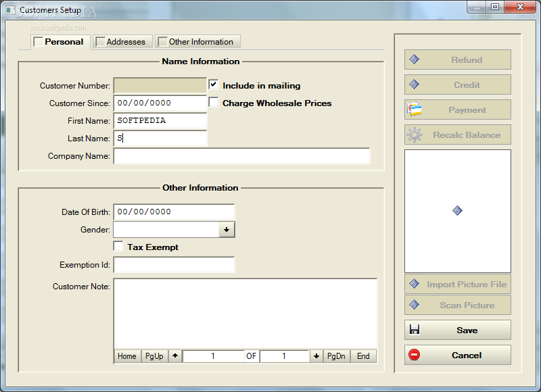Click the total note pages box
The image size is (541, 392).
284,356
